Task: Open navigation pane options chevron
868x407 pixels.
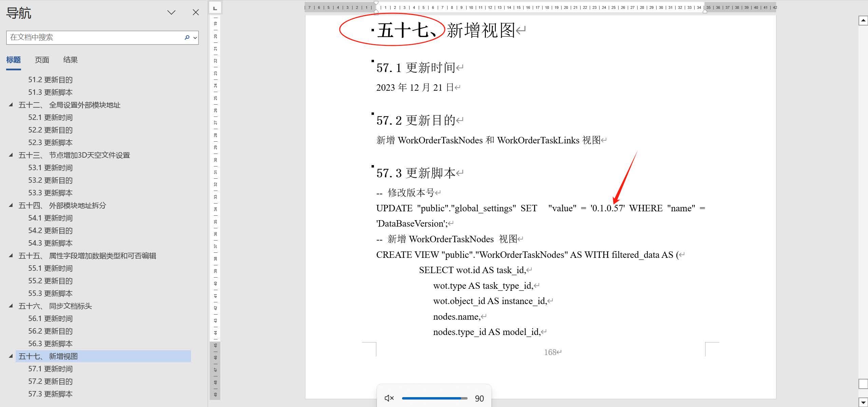Action: [x=171, y=13]
